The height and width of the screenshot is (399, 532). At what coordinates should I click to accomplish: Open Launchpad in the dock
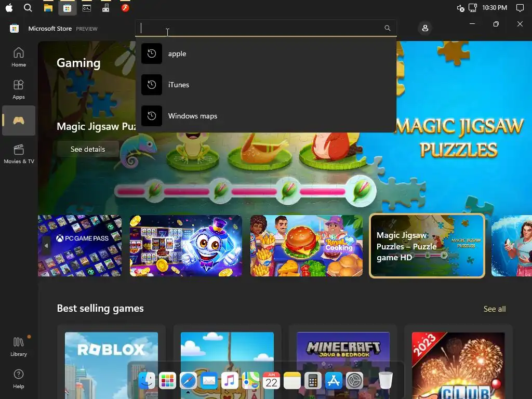click(167, 380)
